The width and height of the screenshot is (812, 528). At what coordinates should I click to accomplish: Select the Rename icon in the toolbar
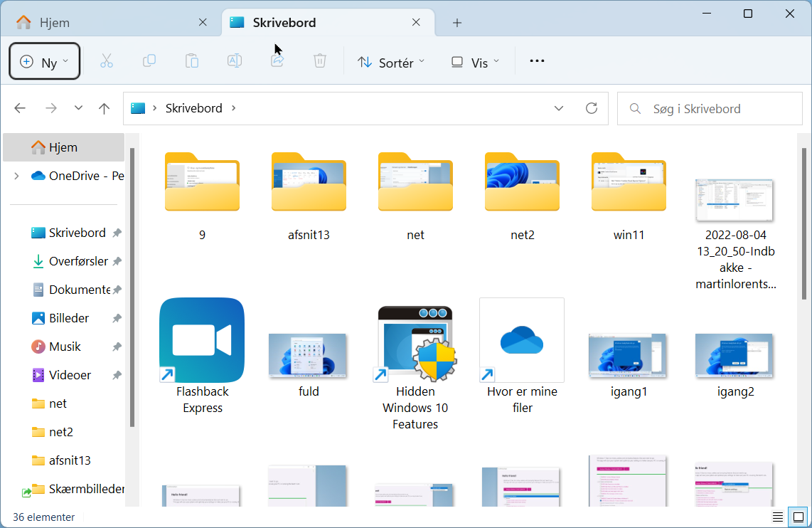click(x=235, y=60)
